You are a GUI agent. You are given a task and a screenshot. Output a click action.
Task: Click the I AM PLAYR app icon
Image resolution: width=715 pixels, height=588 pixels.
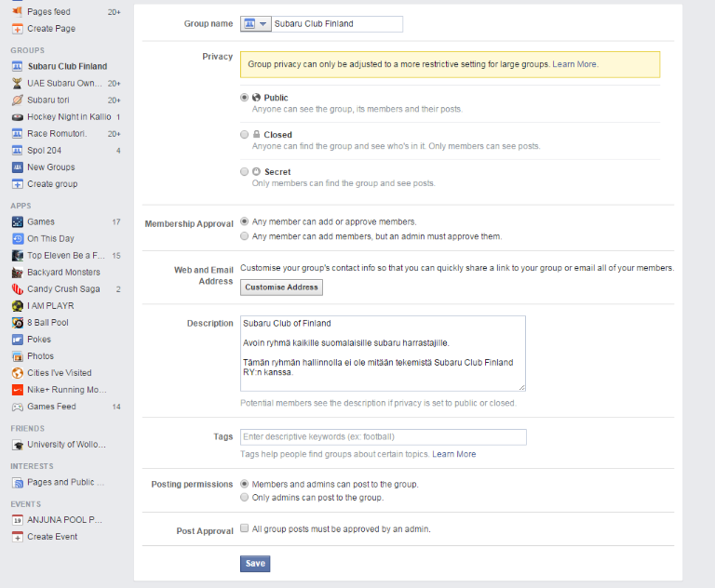(18, 306)
